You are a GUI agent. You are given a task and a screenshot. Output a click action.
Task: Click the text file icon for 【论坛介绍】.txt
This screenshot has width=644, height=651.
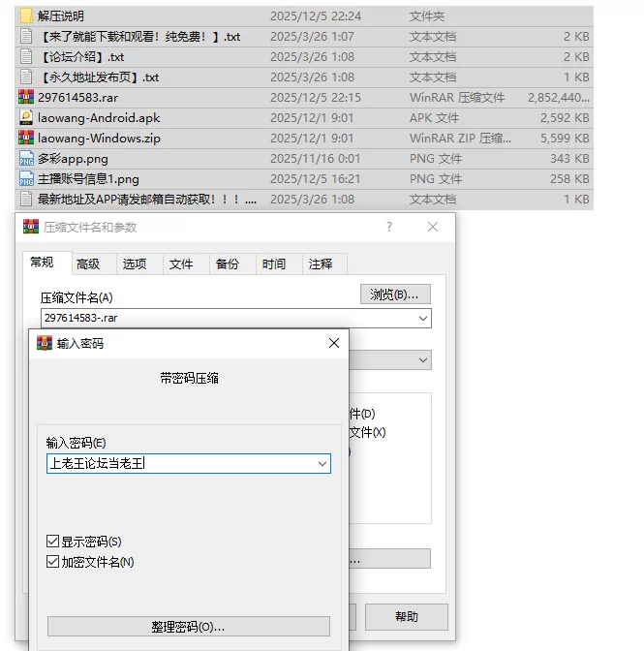tap(26, 56)
